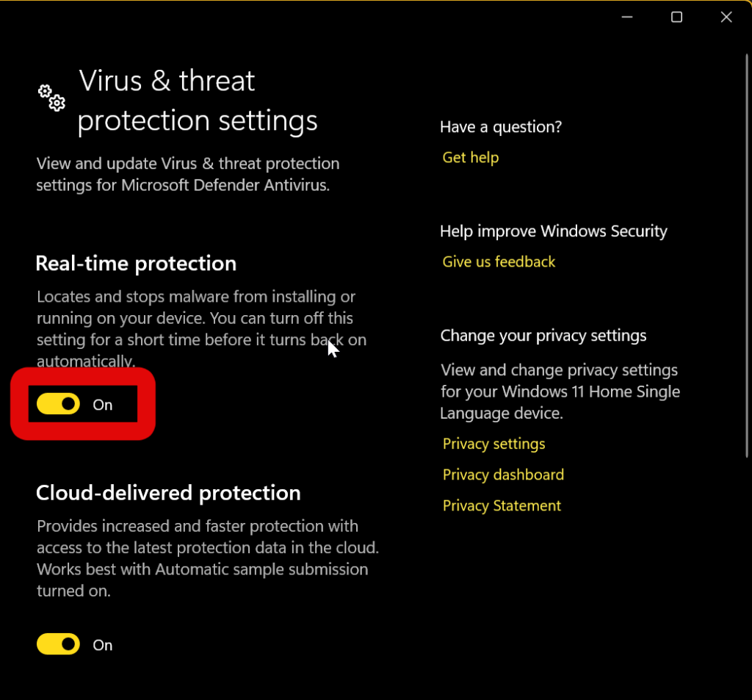Screen dimensions: 752x700
Task: Minimize the Windows Security window
Action: click(x=627, y=17)
